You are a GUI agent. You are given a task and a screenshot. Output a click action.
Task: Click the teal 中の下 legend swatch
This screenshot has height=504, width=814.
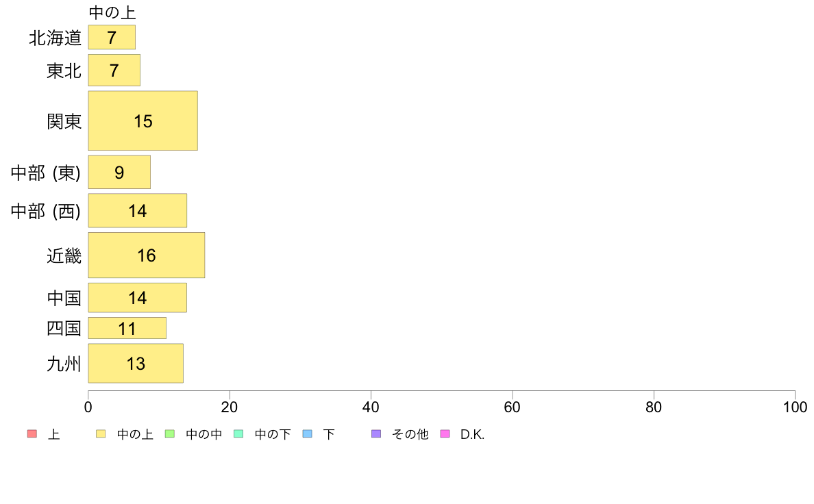[x=239, y=434]
